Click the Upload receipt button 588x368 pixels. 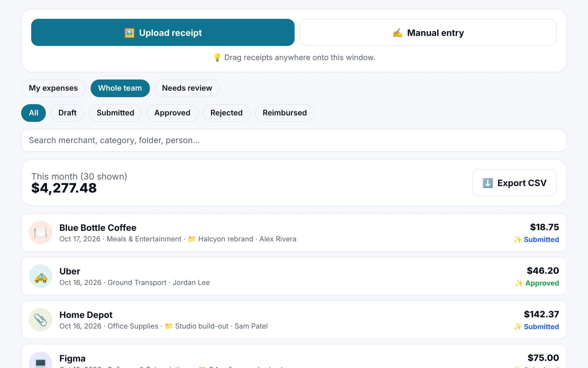(163, 32)
